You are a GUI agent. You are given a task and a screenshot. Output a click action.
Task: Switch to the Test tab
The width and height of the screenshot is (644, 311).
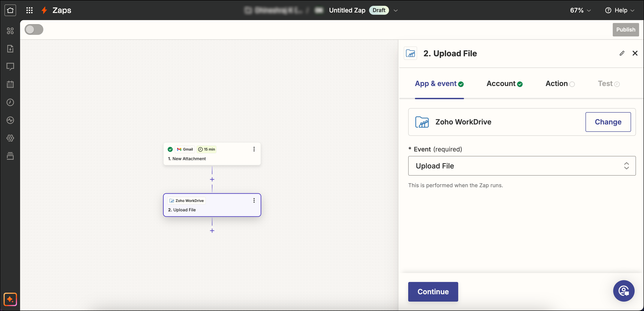(608, 84)
